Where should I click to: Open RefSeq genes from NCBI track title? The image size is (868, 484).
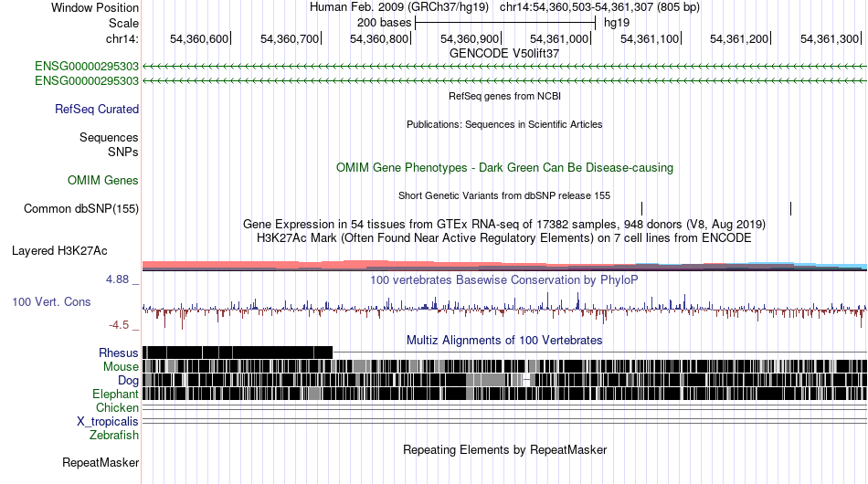coord(504,96)
